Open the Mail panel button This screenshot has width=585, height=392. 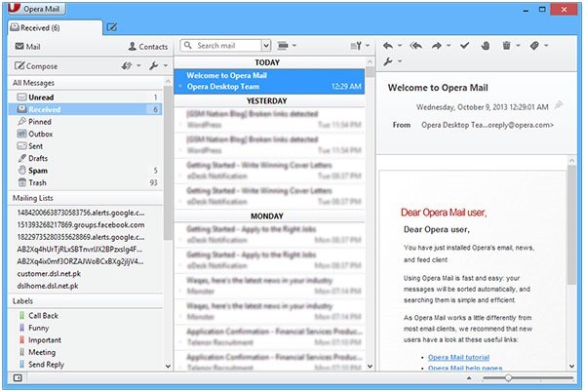(x=27, y=47)
